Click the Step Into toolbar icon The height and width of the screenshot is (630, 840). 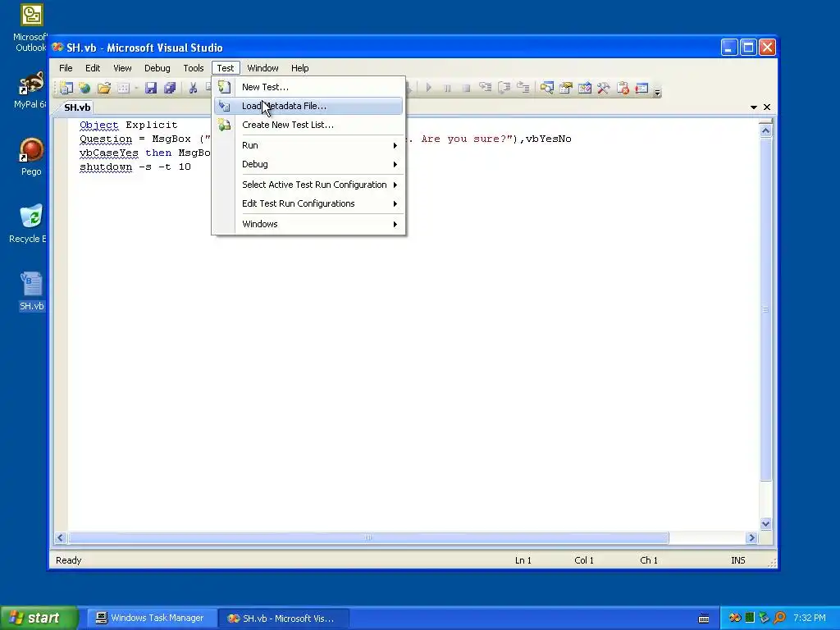[x=486, y=87]
